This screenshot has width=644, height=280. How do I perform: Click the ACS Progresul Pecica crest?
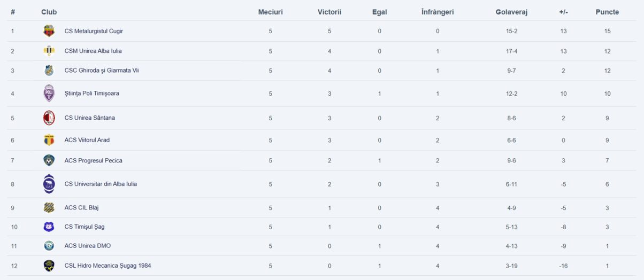[x=49, y=160]
